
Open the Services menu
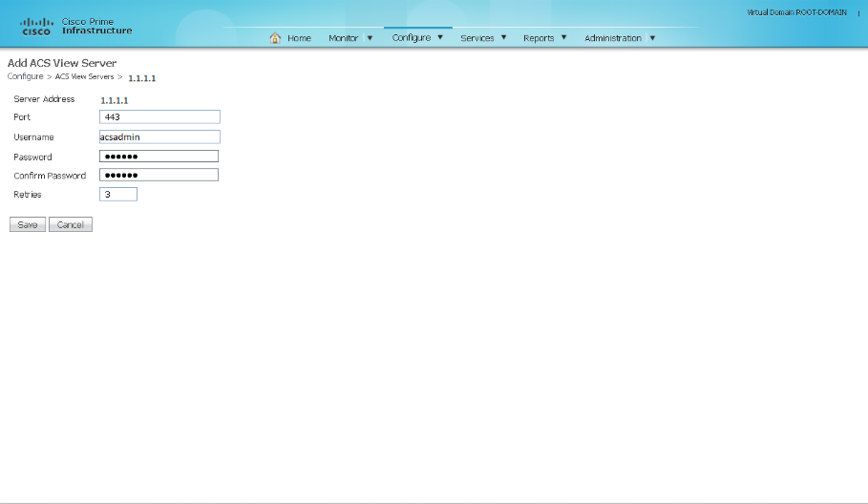tap(477, 38)
